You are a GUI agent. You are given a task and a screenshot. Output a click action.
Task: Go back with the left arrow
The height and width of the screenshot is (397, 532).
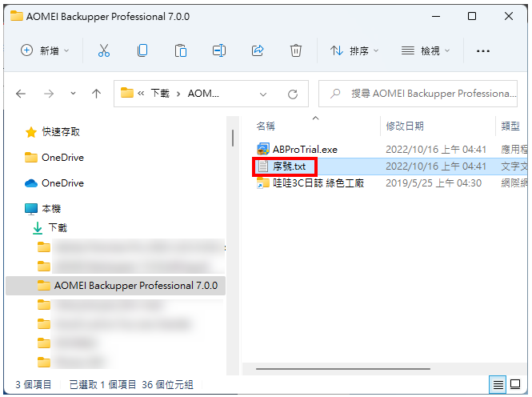[x=21, y=94]
